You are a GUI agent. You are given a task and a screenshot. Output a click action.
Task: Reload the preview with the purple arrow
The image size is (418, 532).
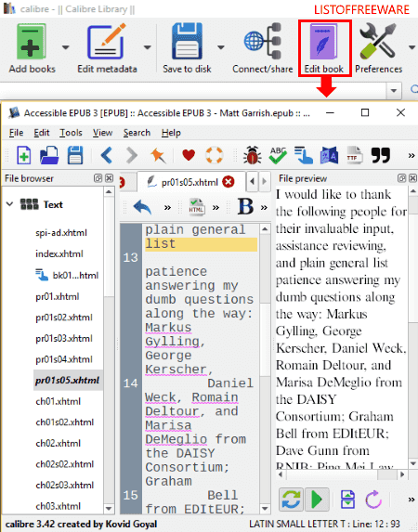tap(373, 500)
